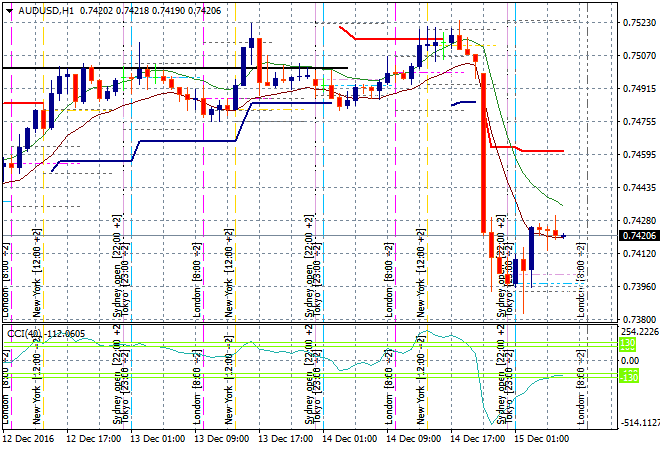Image resolution: width=660 pixels, height=450 pixels.
Task: Click the 0.75230 price scale label
Action: (x=637, y=22)
